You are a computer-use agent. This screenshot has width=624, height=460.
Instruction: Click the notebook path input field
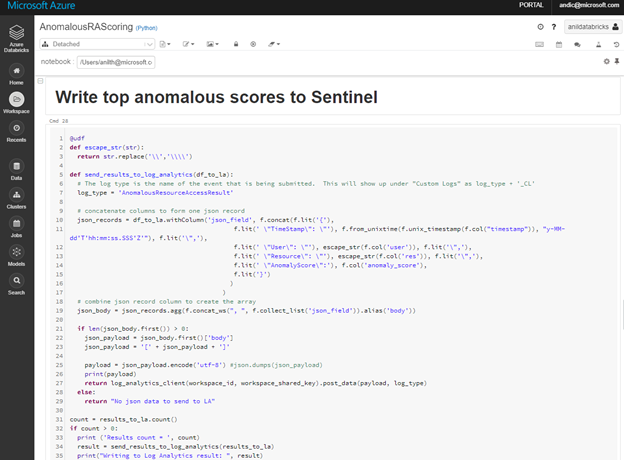pyautogui.click(x=115, y=62)
